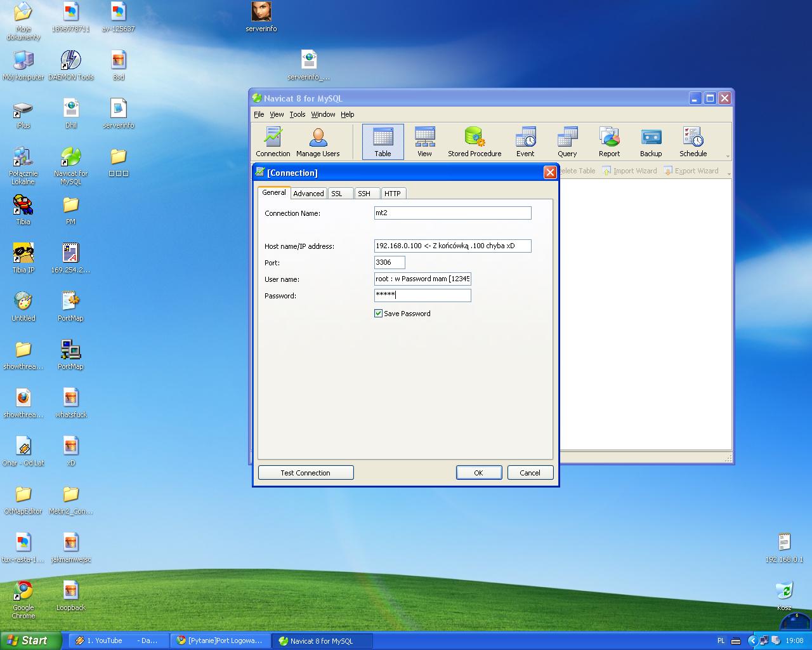
Task: Switch to Pytanie Port Logowa taskbar window
Action: pyautogui.click(x=220, y=641)
